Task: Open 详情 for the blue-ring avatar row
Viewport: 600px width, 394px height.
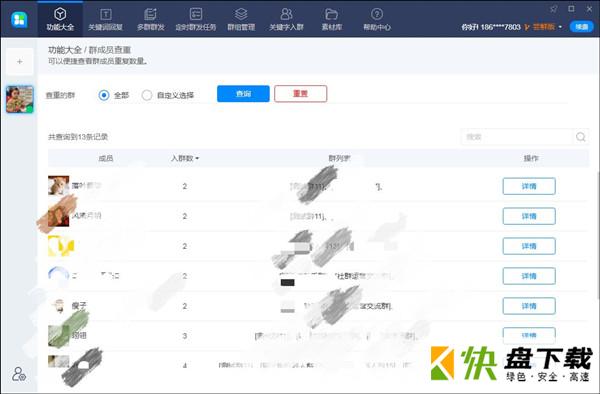Action: [529, 276]
